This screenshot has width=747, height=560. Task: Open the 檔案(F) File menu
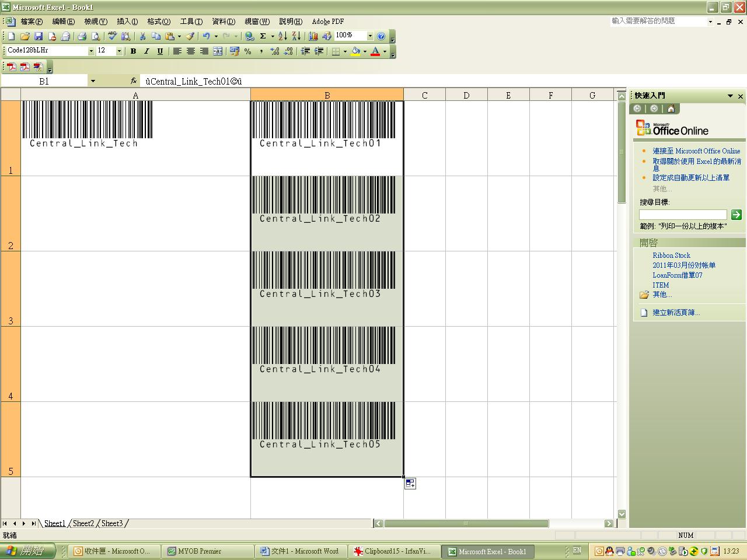pos(32,22)
